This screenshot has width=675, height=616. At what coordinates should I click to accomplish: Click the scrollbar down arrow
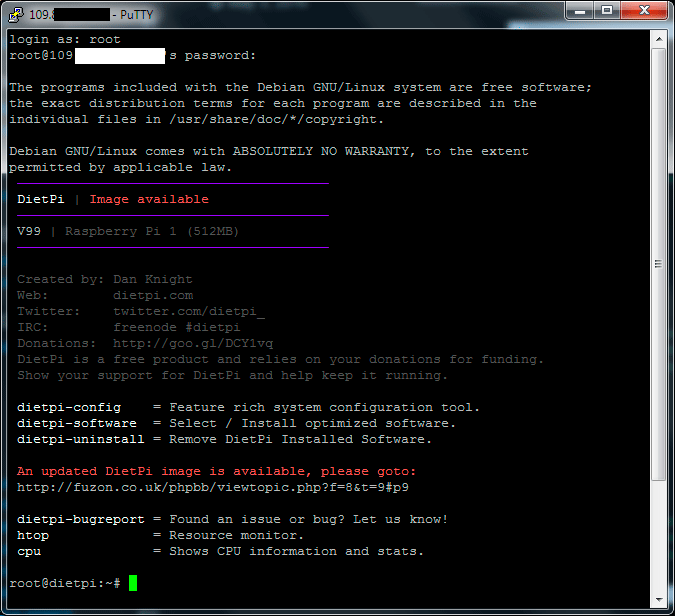(x=659, y=600)
